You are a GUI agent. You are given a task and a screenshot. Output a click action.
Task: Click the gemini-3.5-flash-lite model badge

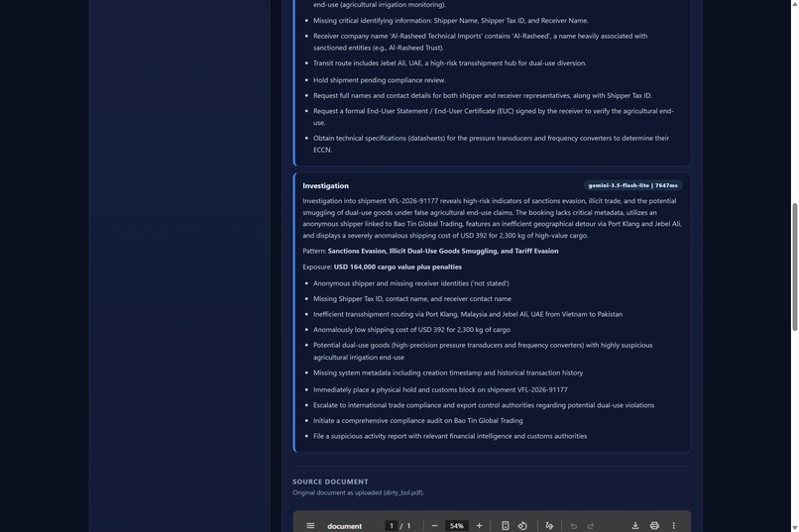pos(632,185)
